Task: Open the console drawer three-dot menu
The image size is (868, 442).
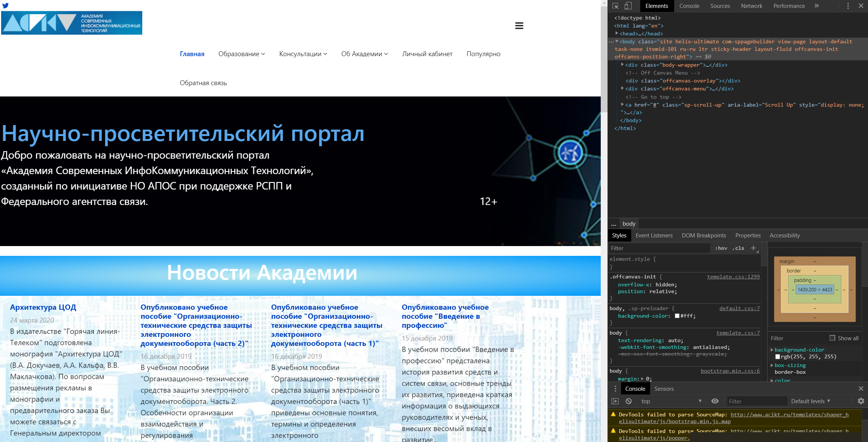Action: pyautogui.click(x=615, y=388)
